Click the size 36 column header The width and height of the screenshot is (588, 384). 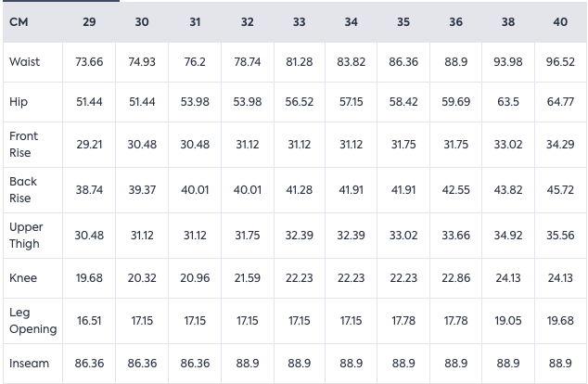click(x=455, y=22)
